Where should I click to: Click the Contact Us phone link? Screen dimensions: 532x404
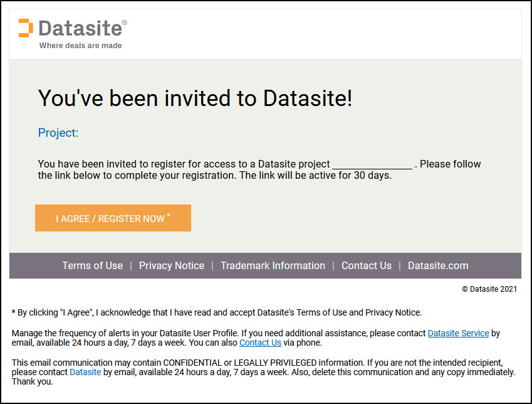(x=260, y=343)
